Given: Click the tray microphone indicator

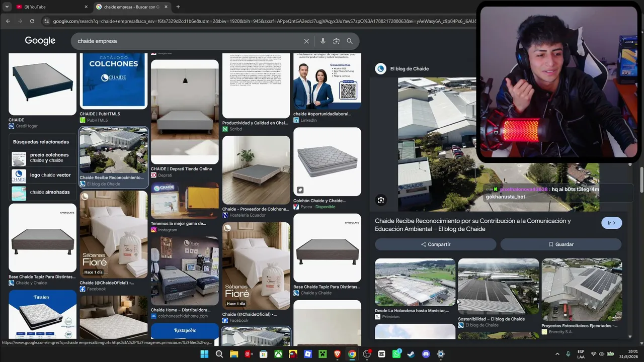Looking at the screenshot, I should [568, 354].
